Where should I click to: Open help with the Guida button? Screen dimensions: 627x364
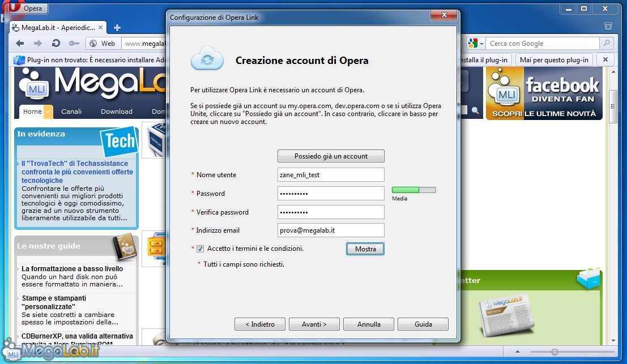(x=423, y=324)
